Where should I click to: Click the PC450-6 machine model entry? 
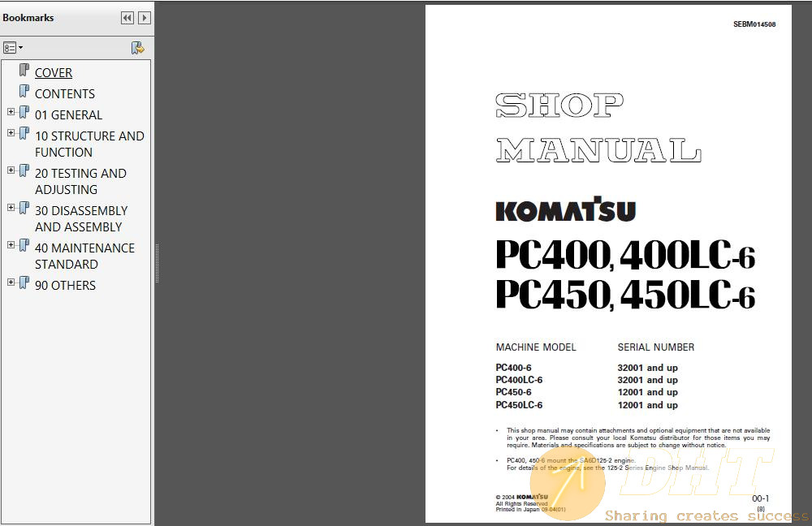(513, 392)
